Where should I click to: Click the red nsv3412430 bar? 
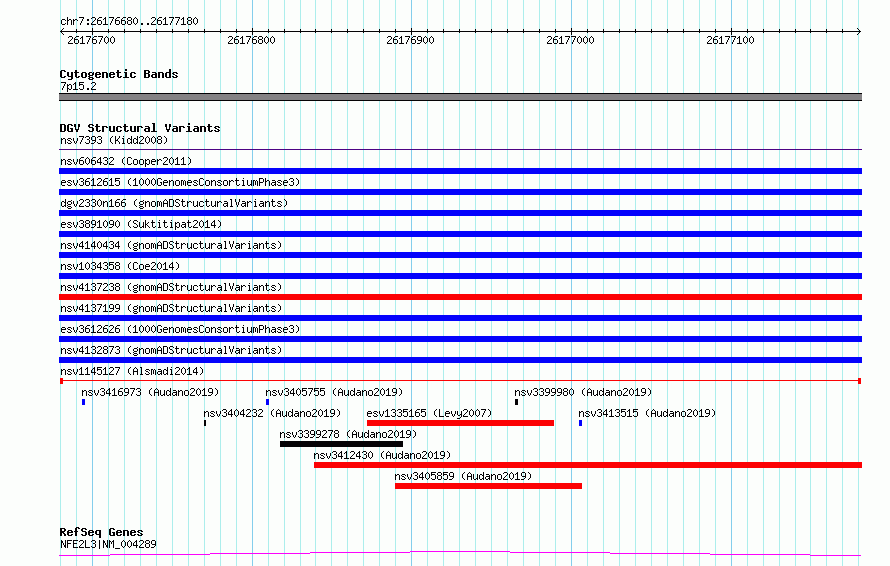pos(588,465)
